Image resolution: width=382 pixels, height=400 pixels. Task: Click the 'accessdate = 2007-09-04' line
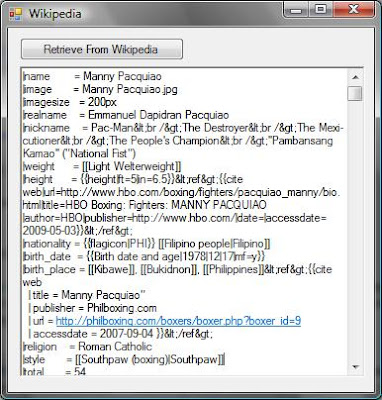120,334
